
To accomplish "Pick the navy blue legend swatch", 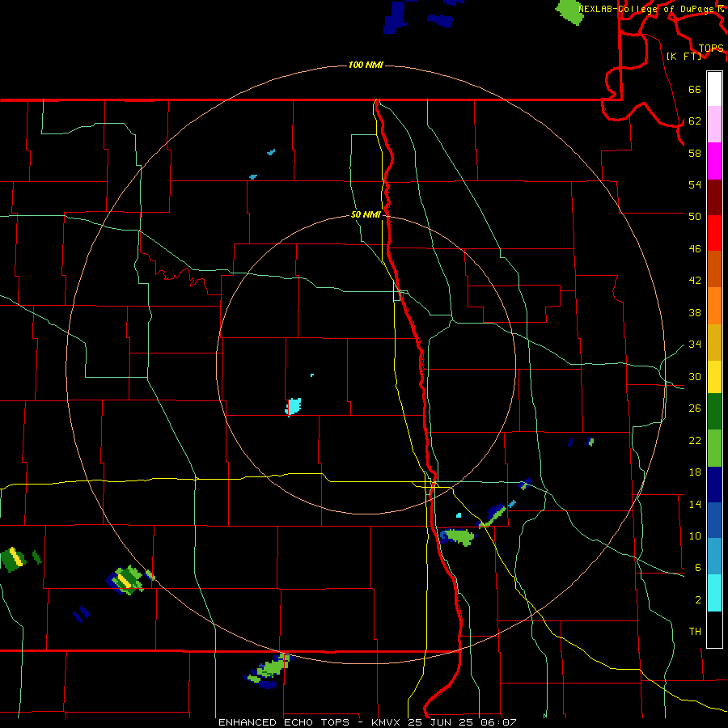I will point(714,485).
